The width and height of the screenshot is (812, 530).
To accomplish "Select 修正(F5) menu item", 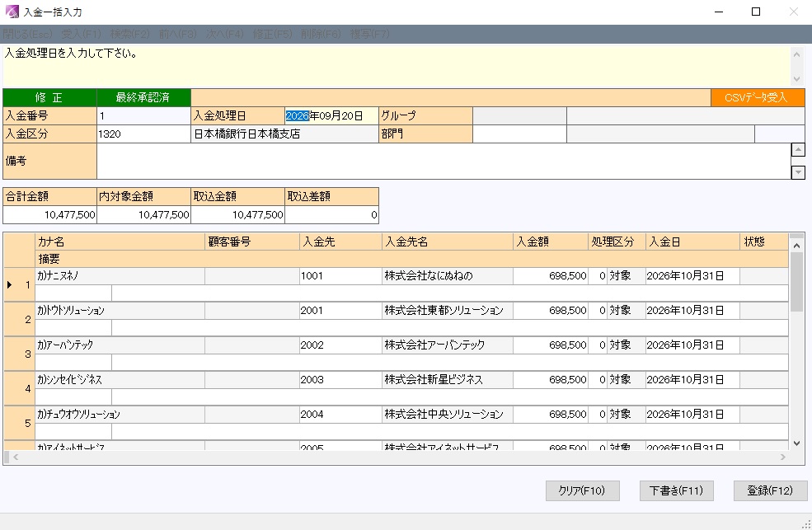I will pyautogui.click(x=272, y=34).
